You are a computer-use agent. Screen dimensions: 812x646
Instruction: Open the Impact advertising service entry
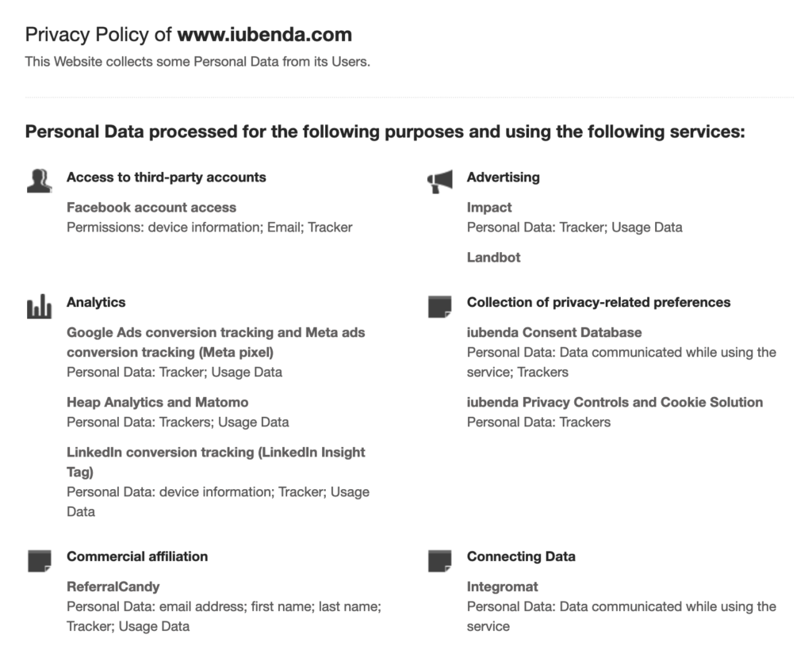click(489, 208)
